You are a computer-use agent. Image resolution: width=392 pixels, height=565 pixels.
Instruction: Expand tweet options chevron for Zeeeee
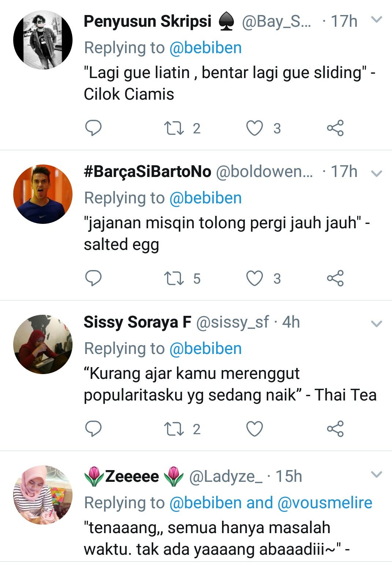coord(377,474)
